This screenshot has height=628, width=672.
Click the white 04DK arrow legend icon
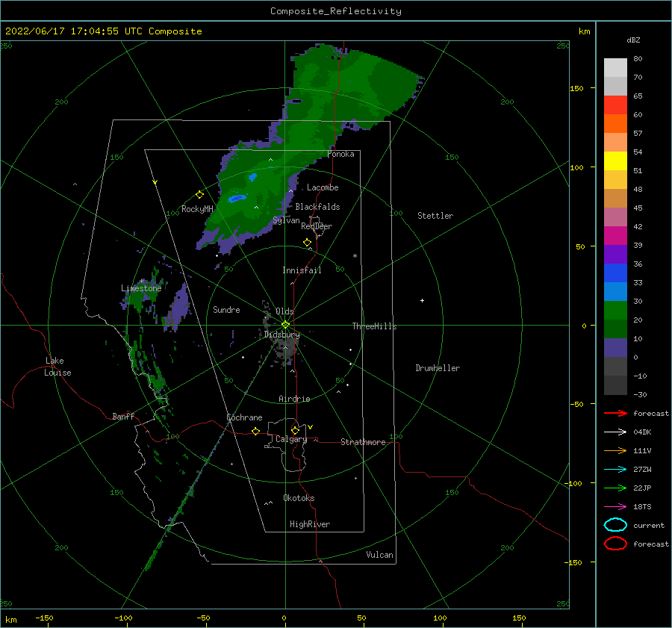615,432
